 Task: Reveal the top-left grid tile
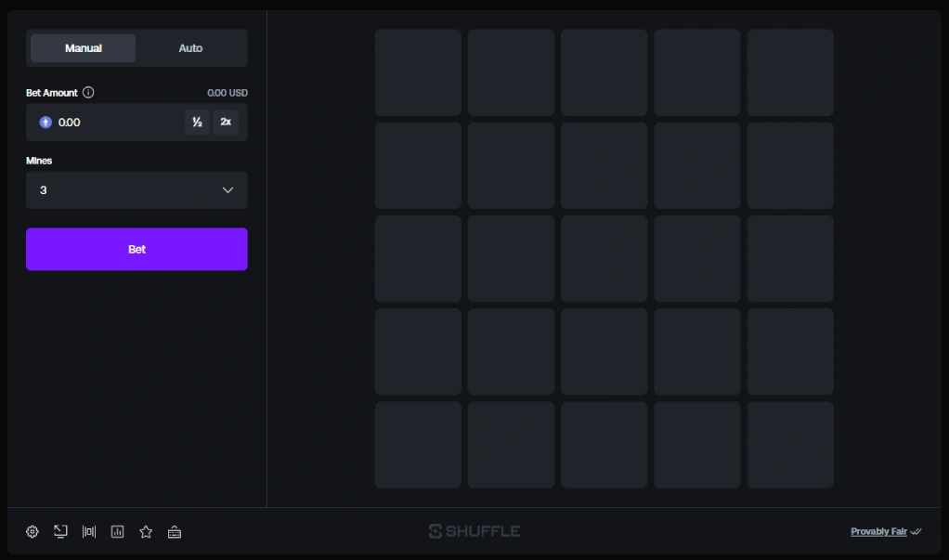point(418,72)
